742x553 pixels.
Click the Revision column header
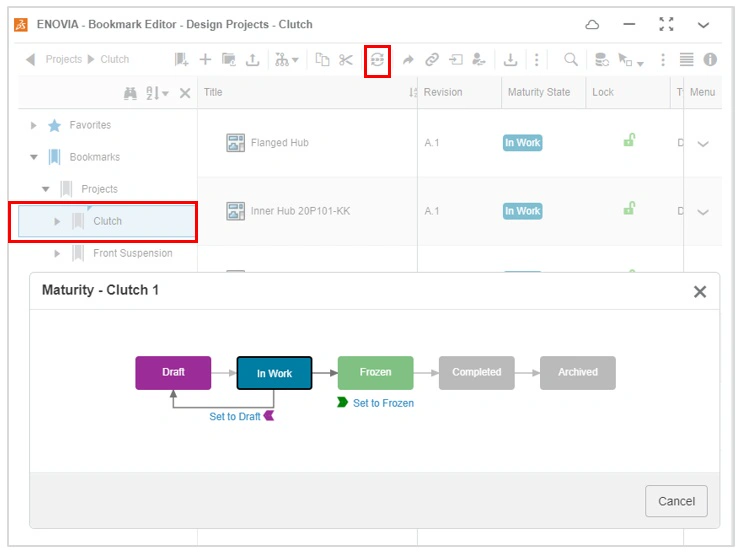coord(443,92)
